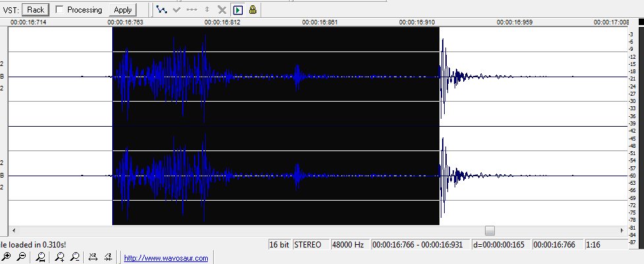Enable the Processing checkbox
This screenshot has height=264, width=644.
[x=59, y=9]
